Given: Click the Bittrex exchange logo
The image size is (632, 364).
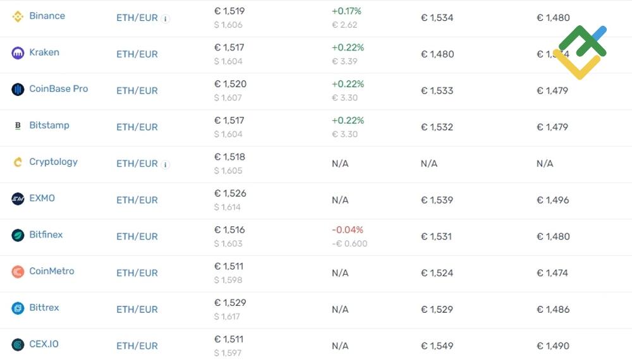Looking at the screenshot, I should click(16, 308).
